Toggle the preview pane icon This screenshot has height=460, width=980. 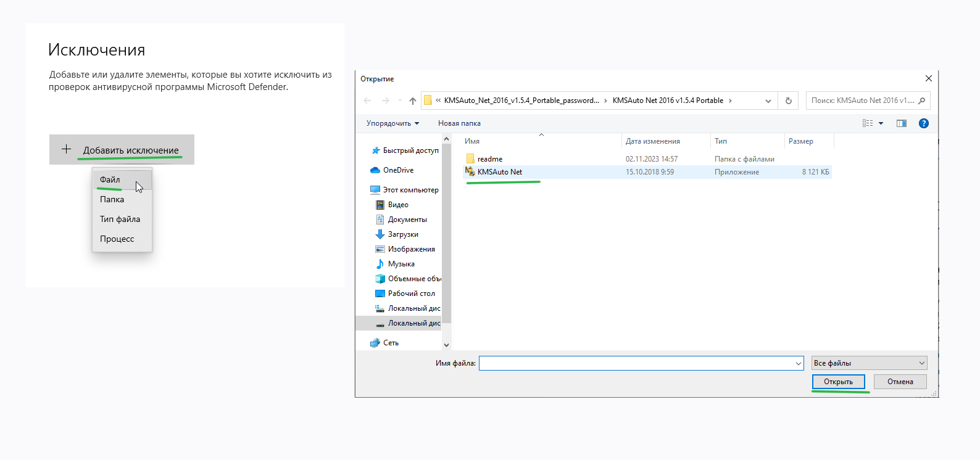coord(902,123)
